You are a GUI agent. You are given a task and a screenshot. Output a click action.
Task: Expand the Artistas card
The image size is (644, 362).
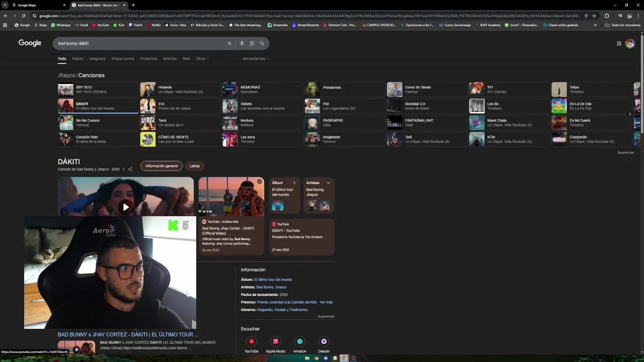coord(329,183)
